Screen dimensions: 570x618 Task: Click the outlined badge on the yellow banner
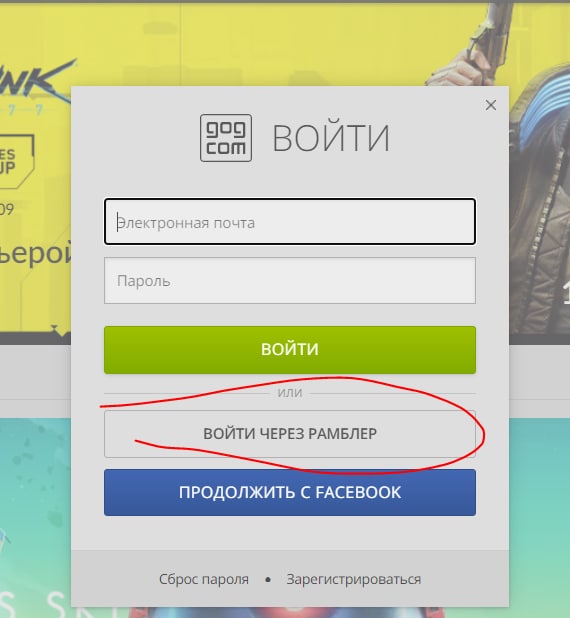17,162
